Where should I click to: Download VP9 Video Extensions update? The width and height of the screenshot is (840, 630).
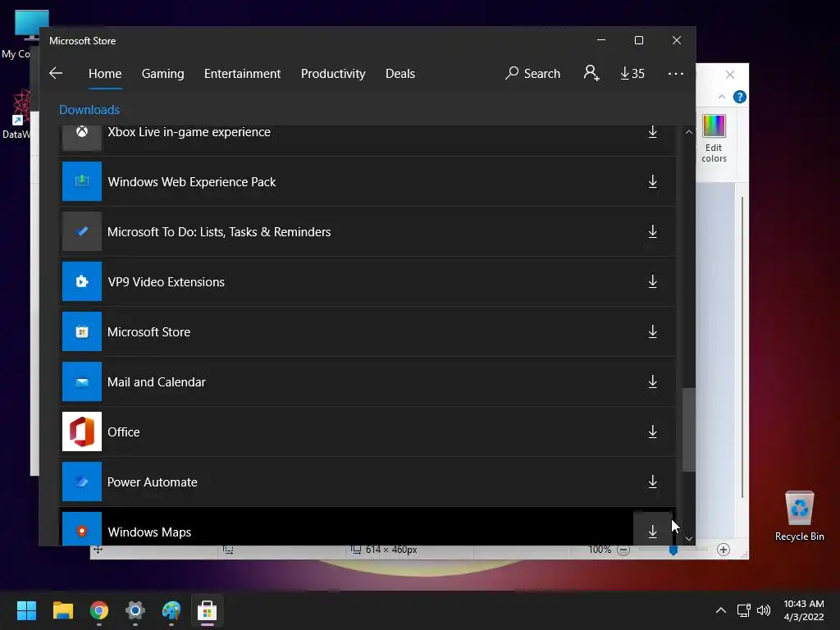(x=652, y=282)
